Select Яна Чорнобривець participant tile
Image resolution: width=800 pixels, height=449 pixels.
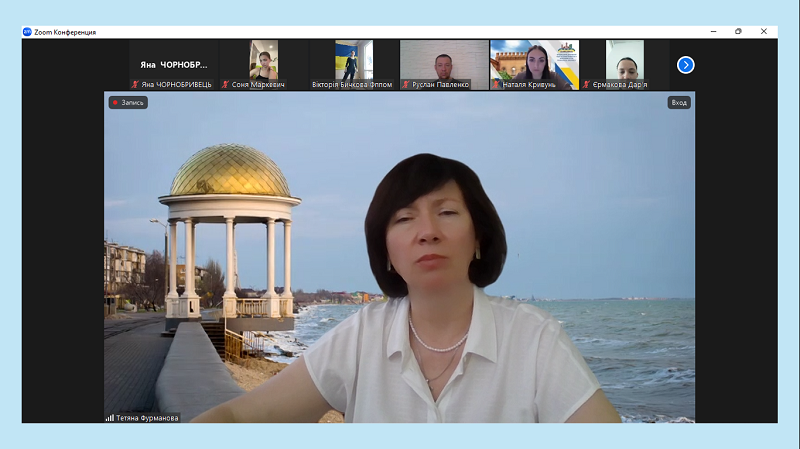pos(174,64)
